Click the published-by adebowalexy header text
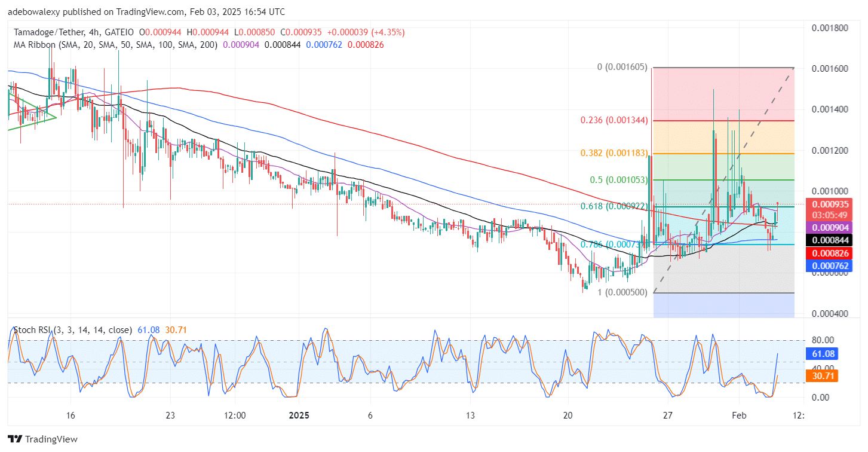This screenshot has height=452, width=868. tap(146, 11)
